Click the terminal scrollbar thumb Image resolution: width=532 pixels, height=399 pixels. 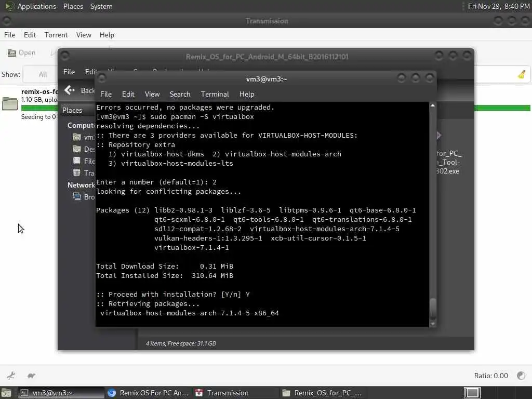tap(433, 309)
